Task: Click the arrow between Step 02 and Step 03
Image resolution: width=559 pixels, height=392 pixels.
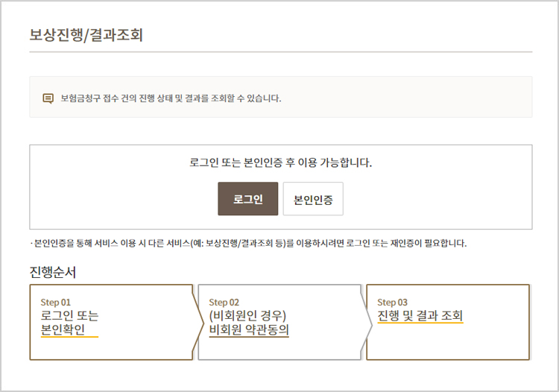Action: (x=366, y=322)
